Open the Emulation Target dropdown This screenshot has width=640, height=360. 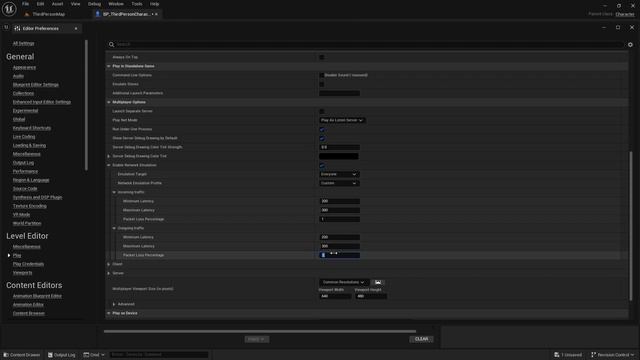coord(339,174)
